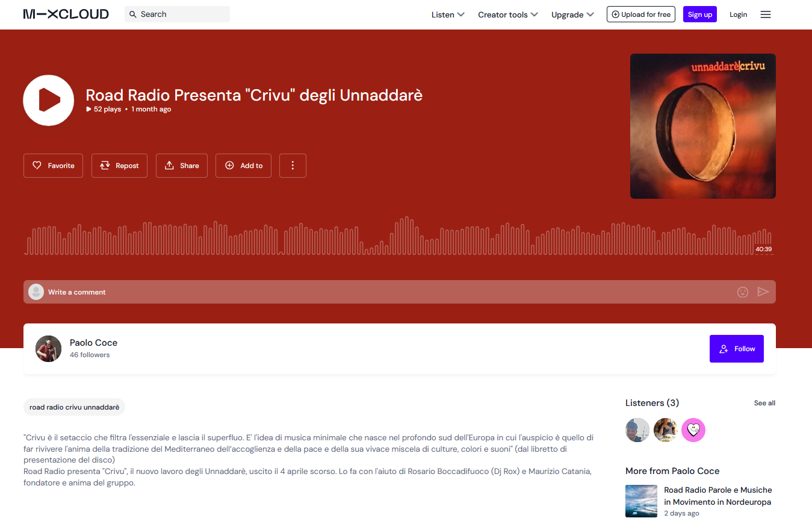Viewport: 812px width, 521px height.
Task: Click the Listeners (3) heading
Action: (652, 403)
